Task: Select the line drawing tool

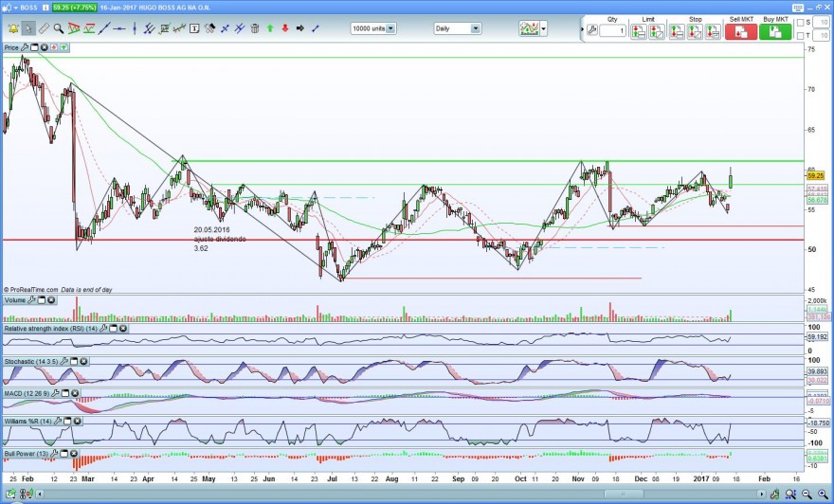Action: point(103,28)
